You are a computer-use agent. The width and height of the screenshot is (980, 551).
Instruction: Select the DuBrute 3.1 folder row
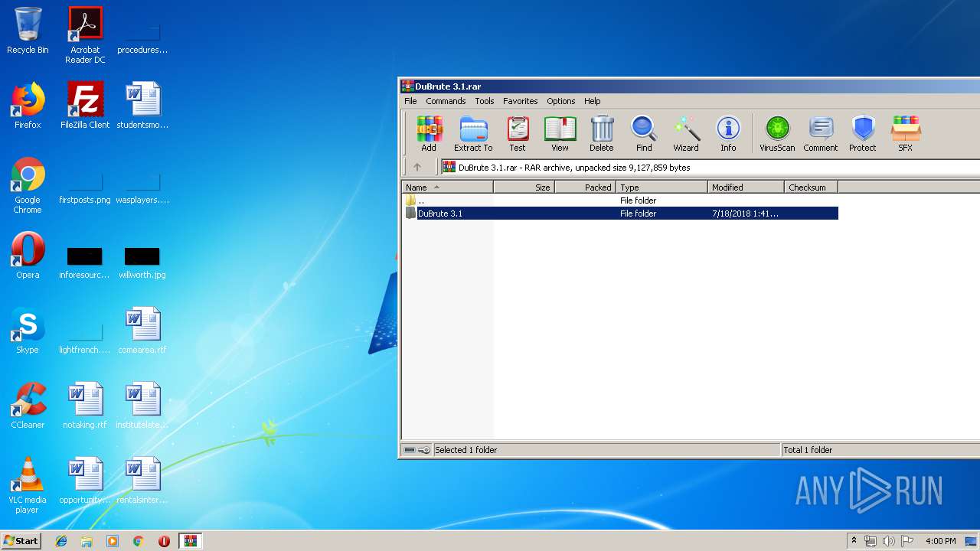[620, 214]
